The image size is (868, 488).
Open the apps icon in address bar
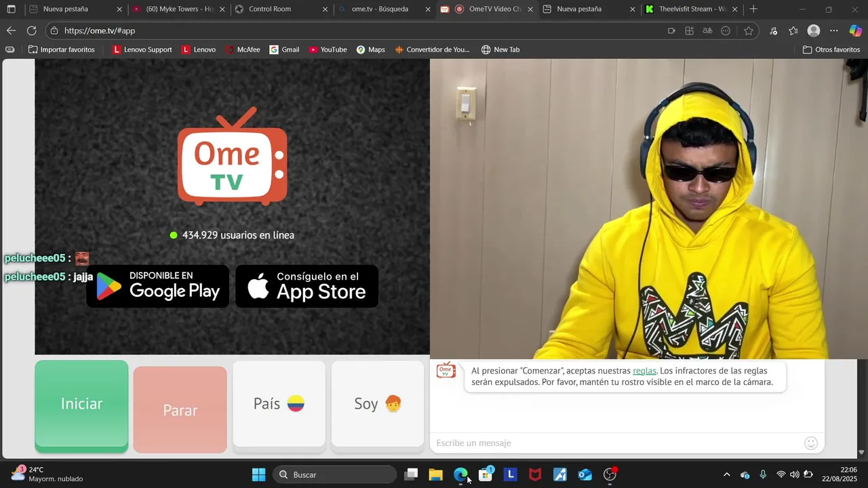(690, 30)
